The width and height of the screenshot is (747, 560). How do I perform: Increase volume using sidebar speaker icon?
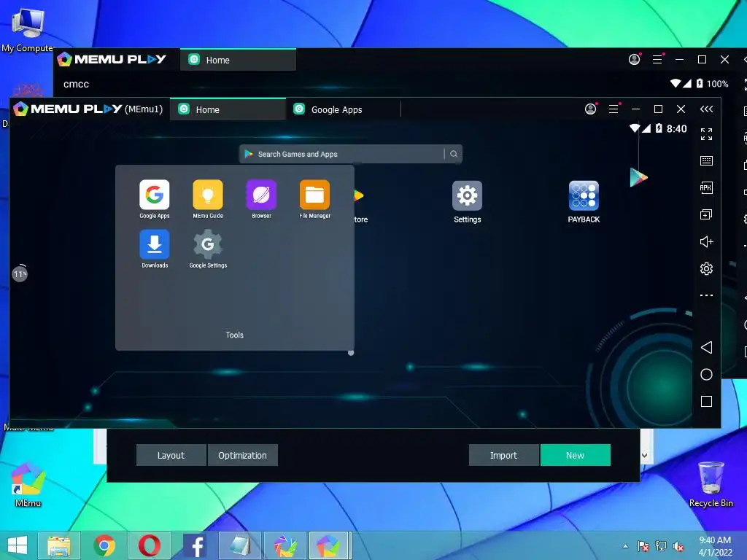[706, 242]
